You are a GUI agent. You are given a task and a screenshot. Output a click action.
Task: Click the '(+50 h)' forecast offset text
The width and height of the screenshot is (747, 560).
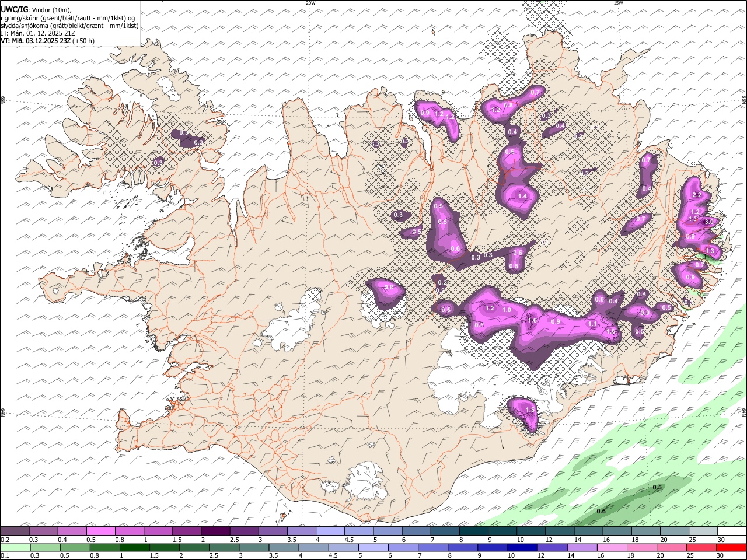click(83, 41)
